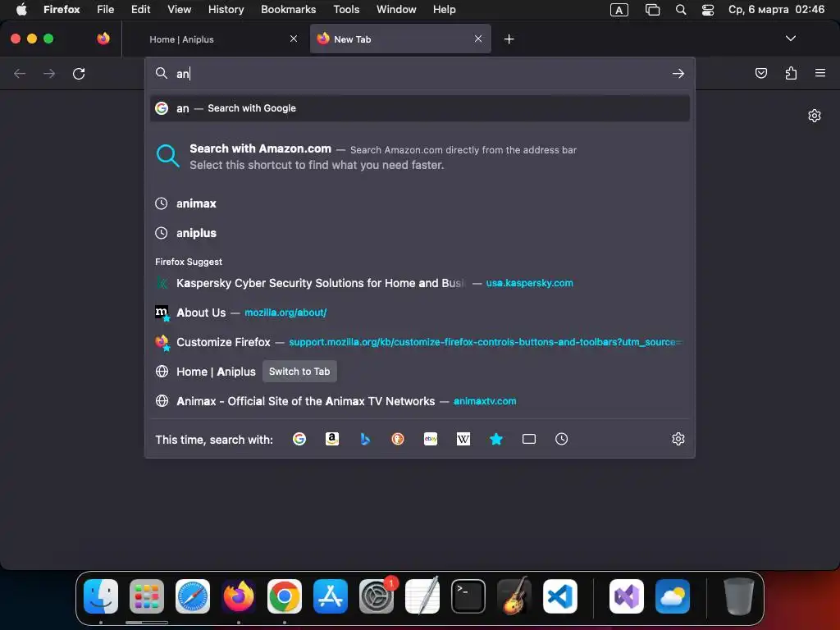The width and height of the screenshot is (840, 630).
Task: Open keyboard input source indicator
Action: tap(619, 10)
